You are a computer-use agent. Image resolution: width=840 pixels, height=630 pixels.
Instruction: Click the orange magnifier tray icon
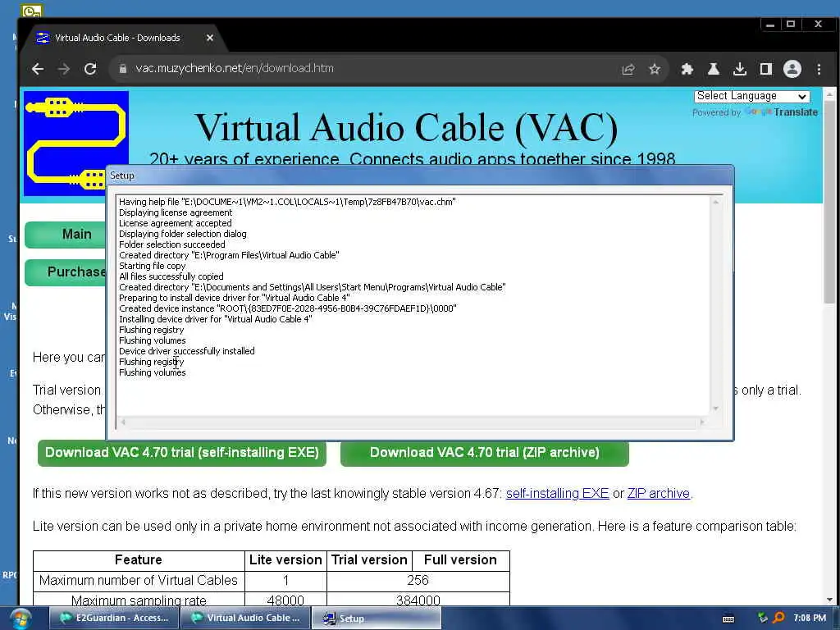tap(778, 618)
